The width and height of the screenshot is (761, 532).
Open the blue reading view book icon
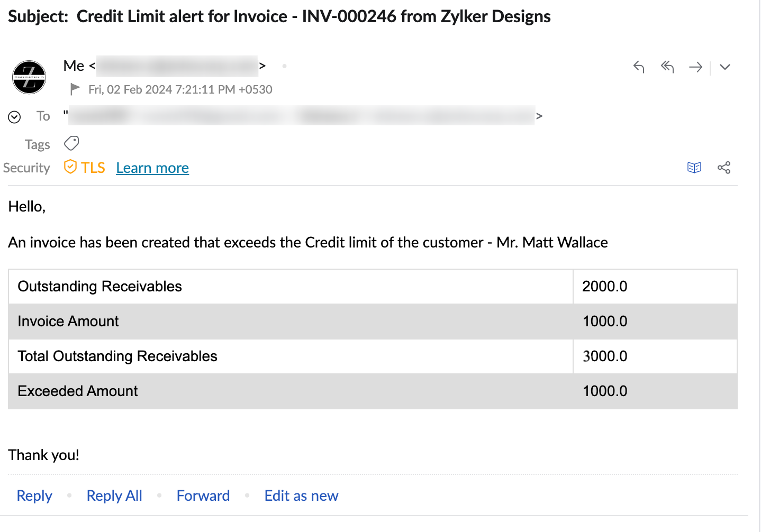point(694,168)
